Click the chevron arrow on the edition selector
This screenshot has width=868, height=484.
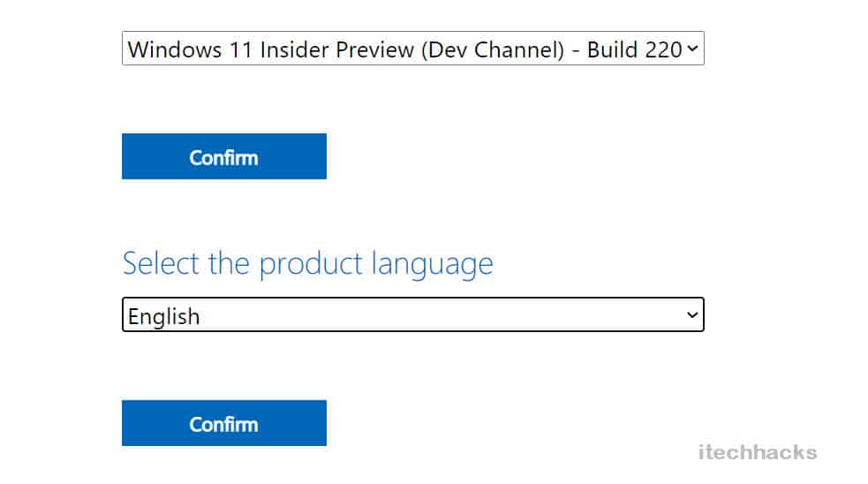[691, 49]
